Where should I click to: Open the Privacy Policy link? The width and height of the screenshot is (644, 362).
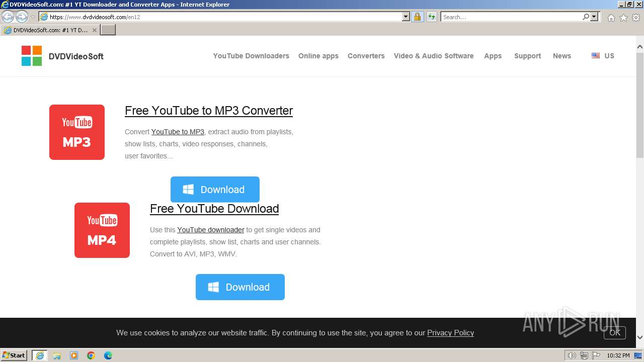(450, 333)
